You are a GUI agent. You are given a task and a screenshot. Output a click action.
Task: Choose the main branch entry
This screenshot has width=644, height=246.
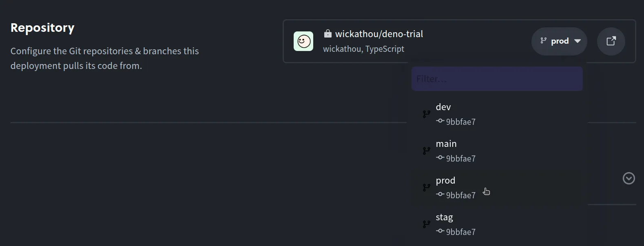click(x=446, y=144)
